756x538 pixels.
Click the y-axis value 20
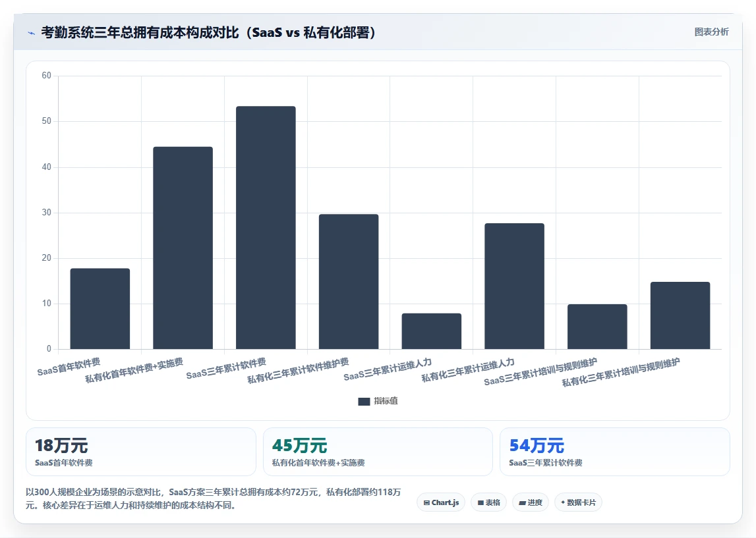click(x=46, y=257)
